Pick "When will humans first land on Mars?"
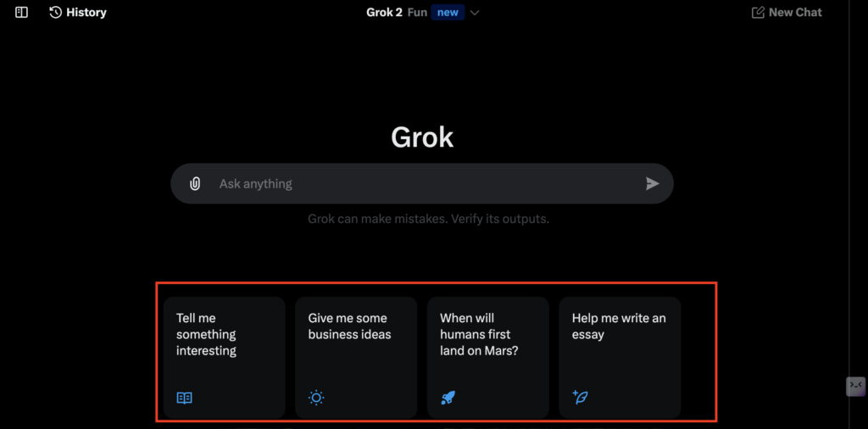868x429 pixels. point(487,356)
